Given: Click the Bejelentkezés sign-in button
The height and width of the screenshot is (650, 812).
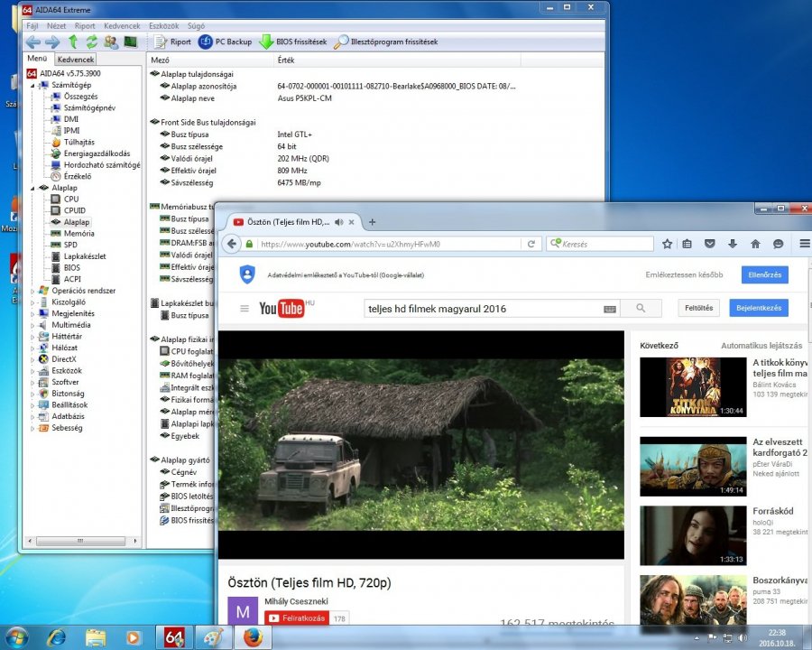Looking at the screenshot, I should (x=759, y=308).
